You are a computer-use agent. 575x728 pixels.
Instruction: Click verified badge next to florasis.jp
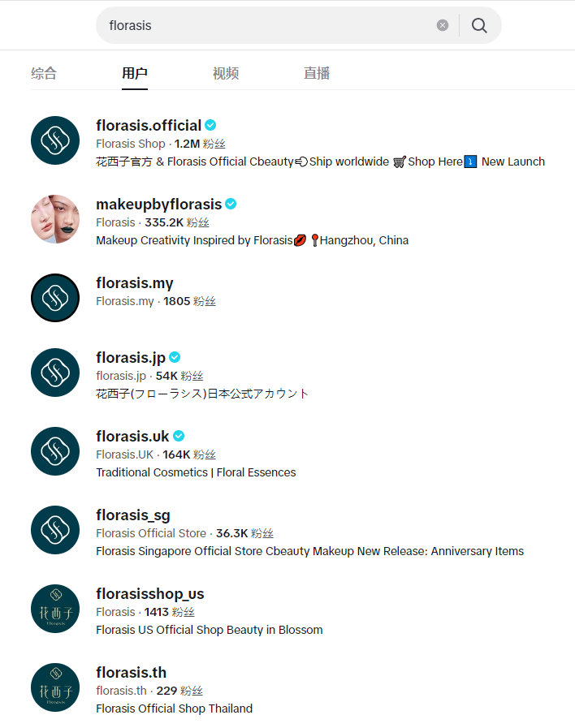tap(175, 358)
